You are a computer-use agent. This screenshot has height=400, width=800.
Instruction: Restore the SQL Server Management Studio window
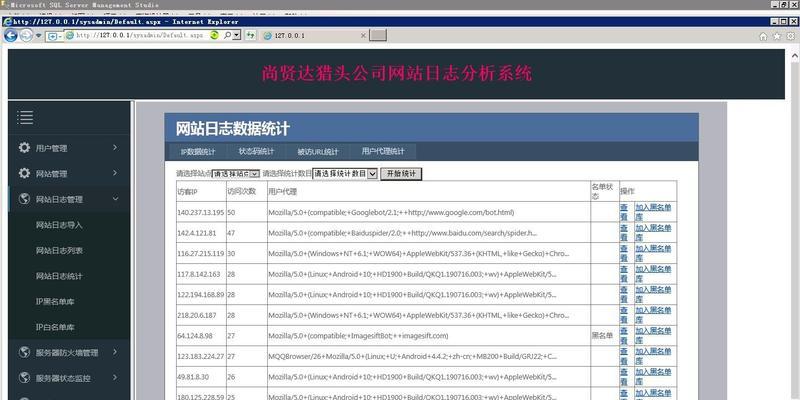point(786,4)
